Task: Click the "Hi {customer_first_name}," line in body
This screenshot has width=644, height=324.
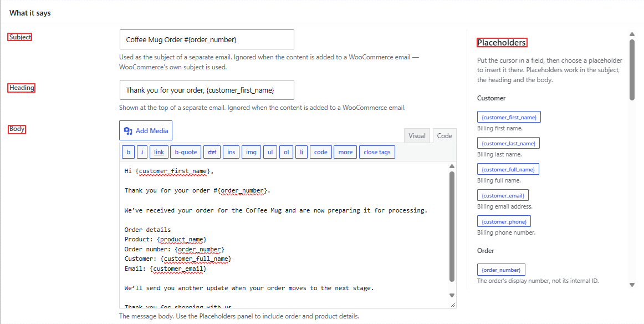Action: pos(169,171)
